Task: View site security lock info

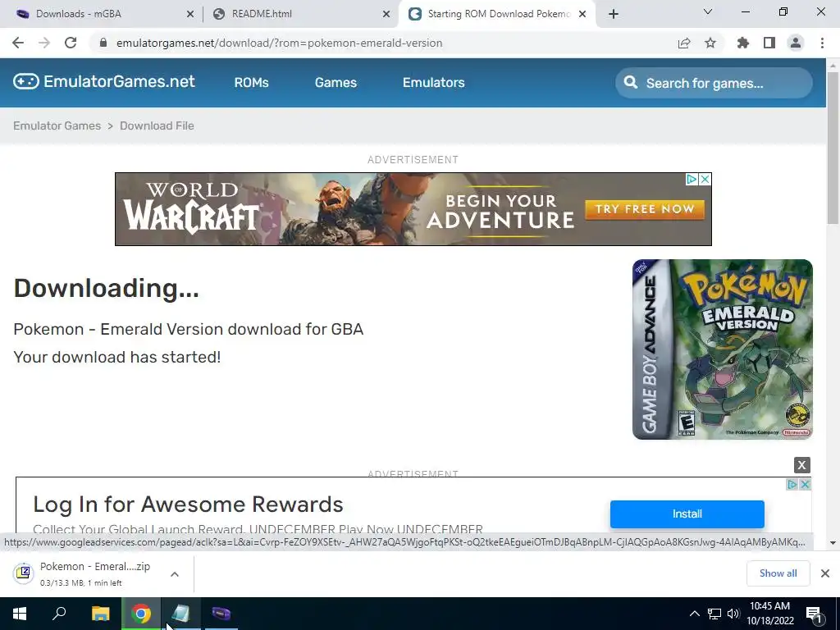Action: 103,43
